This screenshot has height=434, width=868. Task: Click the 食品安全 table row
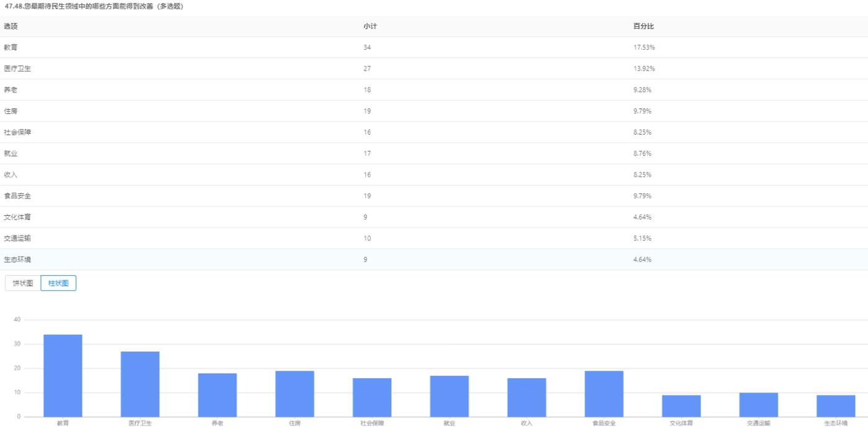point(434,196)
